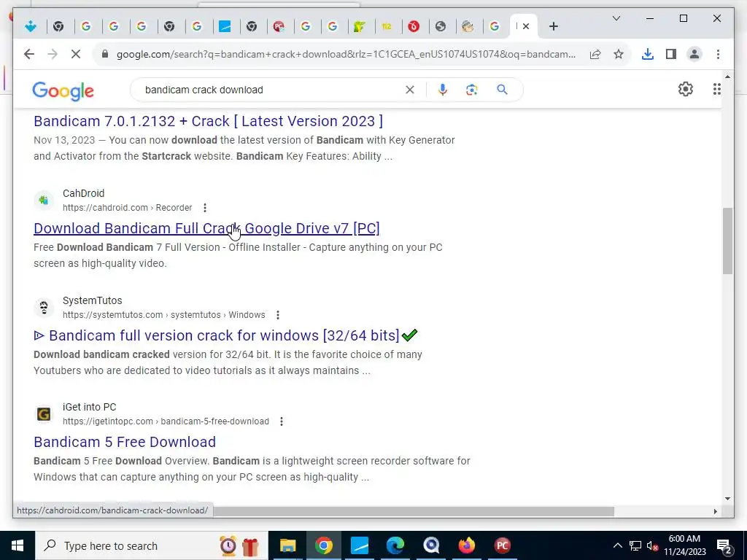Viewport: 747px width, 560px height.
Task: Open more options for the CahDroid result
Action: 205,208
